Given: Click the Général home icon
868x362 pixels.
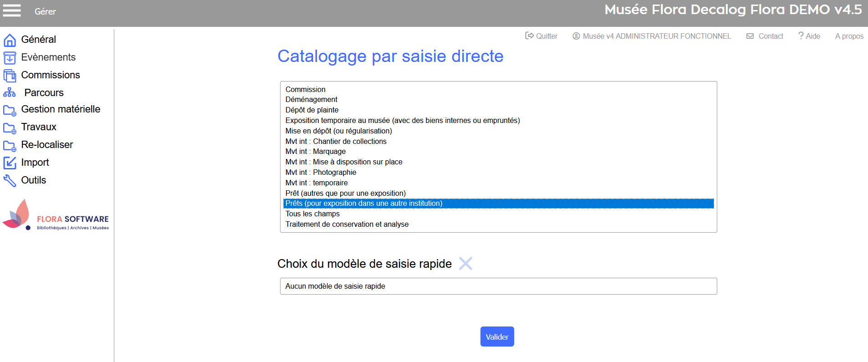Looking at the screenshot, I should (10, 40).
